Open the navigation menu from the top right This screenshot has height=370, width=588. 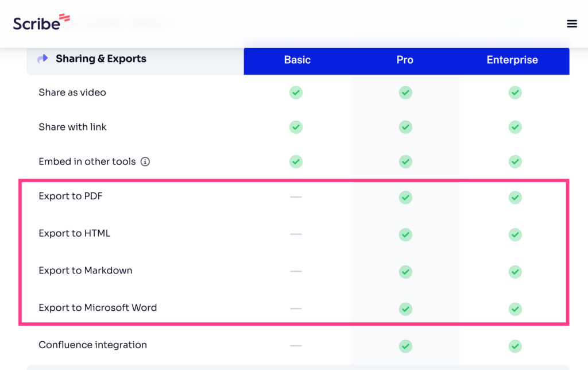(572, 24)
